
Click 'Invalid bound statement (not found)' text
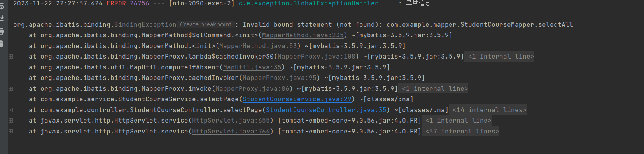coord(311,25)
